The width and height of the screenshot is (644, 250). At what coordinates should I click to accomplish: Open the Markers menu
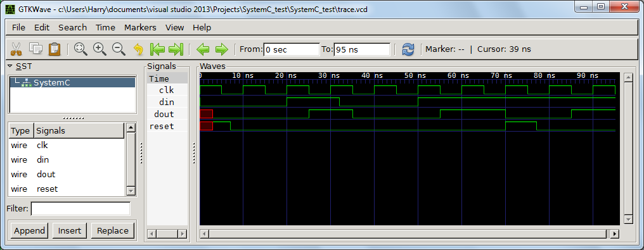click(x=140, y=27)
